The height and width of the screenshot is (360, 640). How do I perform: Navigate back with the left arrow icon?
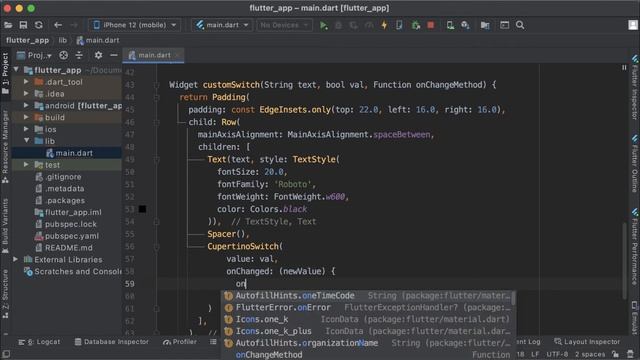click(x=58, y=25)
